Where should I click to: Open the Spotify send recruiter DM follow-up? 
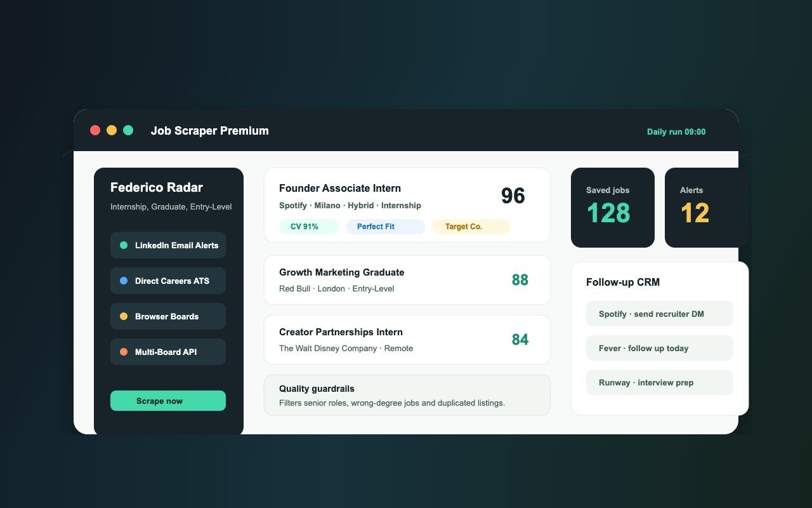click(x=660, y=314)
